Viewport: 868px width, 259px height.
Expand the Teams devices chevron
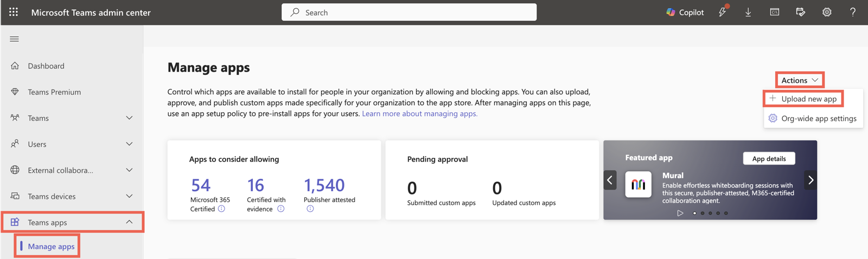129,196
